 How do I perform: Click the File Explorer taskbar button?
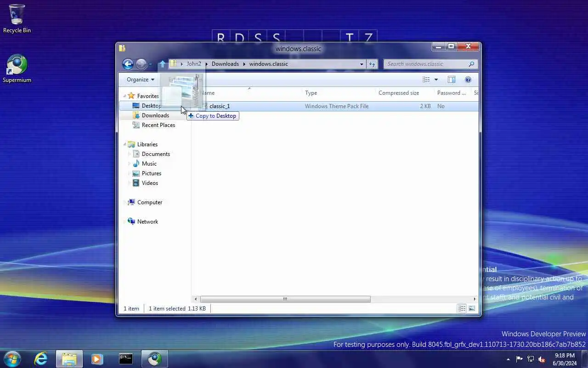click(69, 359)
